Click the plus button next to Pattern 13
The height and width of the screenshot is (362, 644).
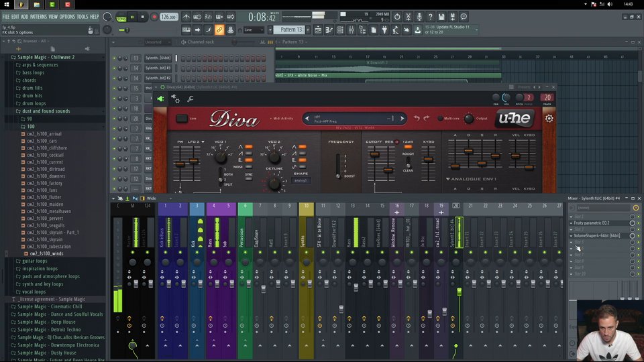pyautogui.click(x=308, y=29)
